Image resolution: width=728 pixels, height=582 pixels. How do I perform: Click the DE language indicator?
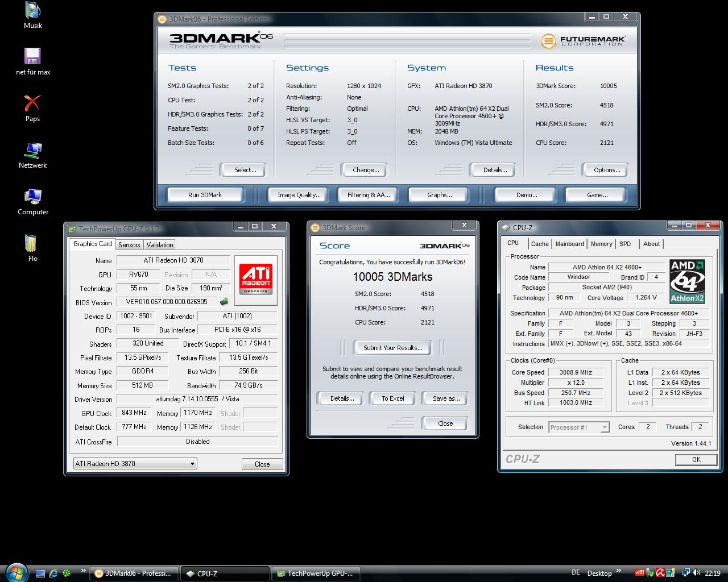click(576, 572)
